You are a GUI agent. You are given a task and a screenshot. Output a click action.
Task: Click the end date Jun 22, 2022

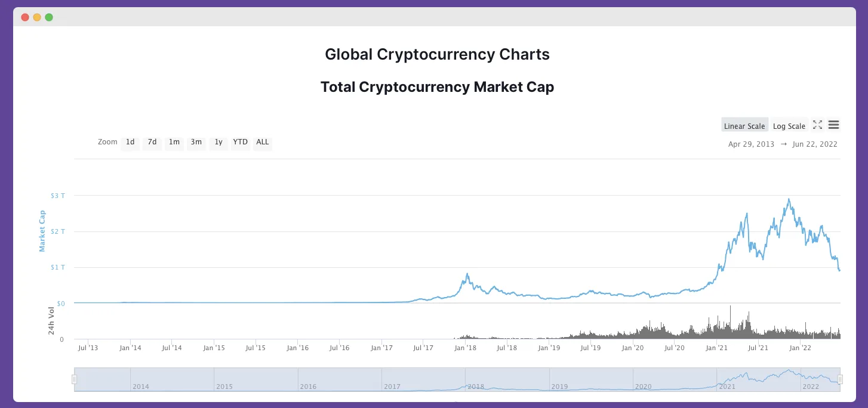click(815, 144)
